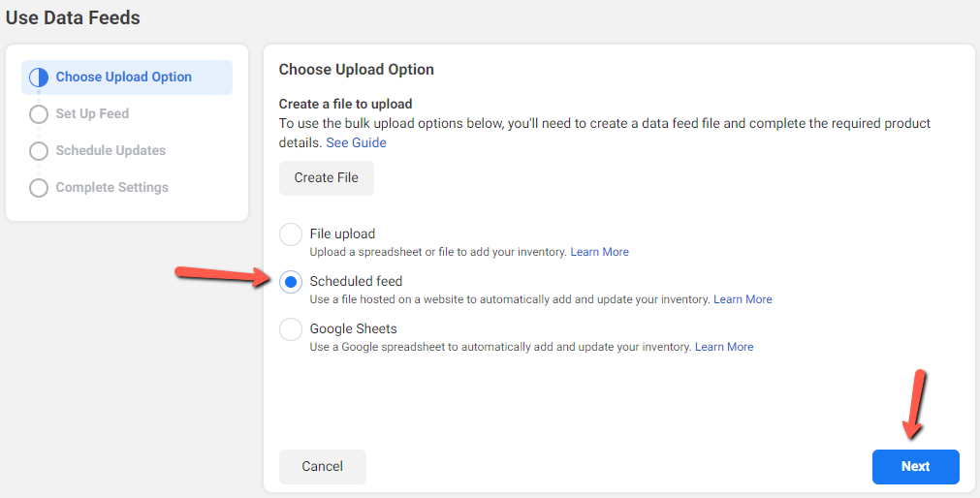Click the Schedule Updates step circle icon
The height and width of the screenshot is (498, 980).
click(39, 151)
